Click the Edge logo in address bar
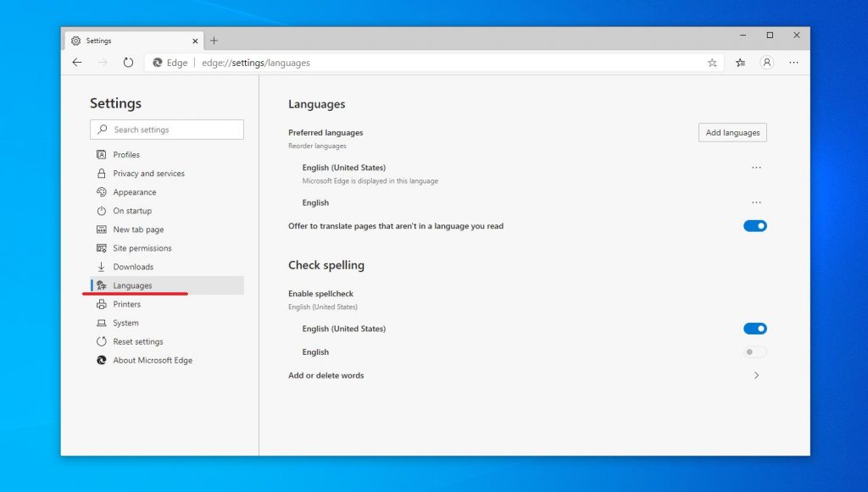The width and height of the screenshot is (868, 492). pos(157,63)
